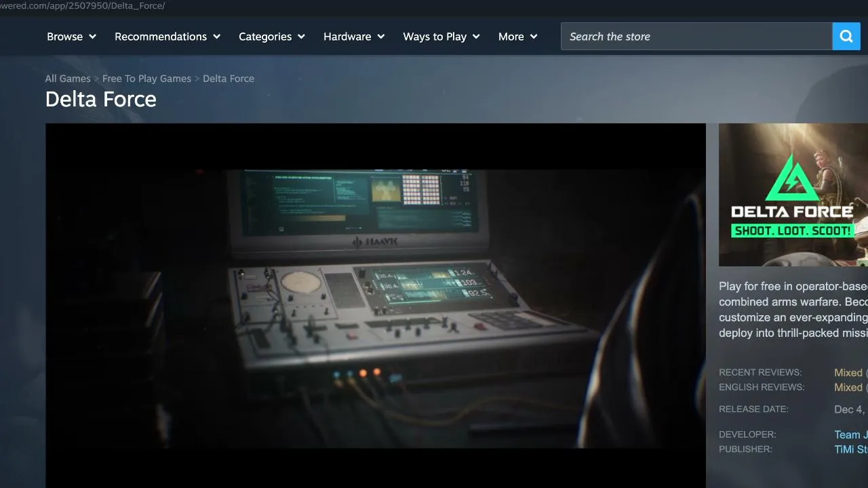Click the Delta Force trailer video
This screenshot has width=868, height=488.
click(376, 306)
